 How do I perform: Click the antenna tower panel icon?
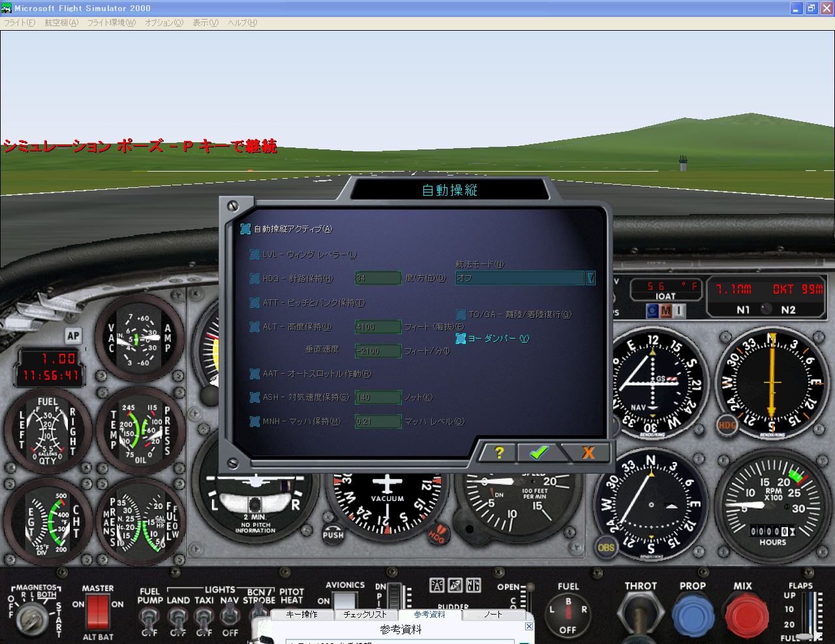point(436,585)
